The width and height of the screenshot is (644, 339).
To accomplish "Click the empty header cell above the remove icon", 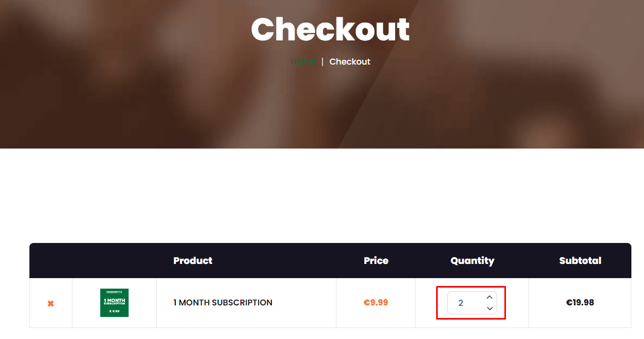I will (x=51, y=261).
